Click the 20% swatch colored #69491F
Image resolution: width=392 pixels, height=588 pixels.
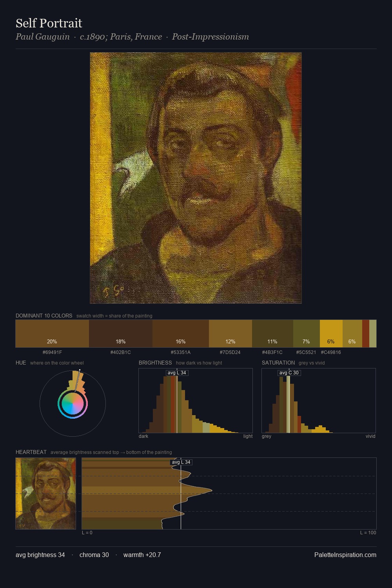pyautogui.click(x=52, y=334)
